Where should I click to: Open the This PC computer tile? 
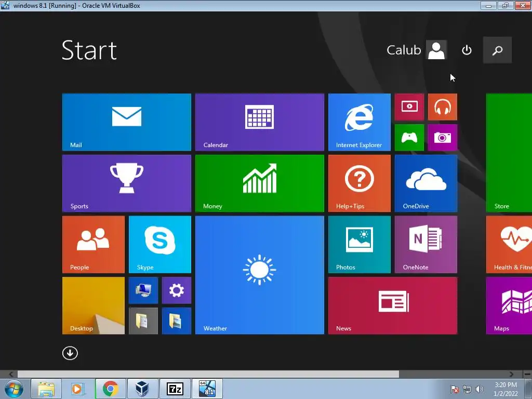143,290
